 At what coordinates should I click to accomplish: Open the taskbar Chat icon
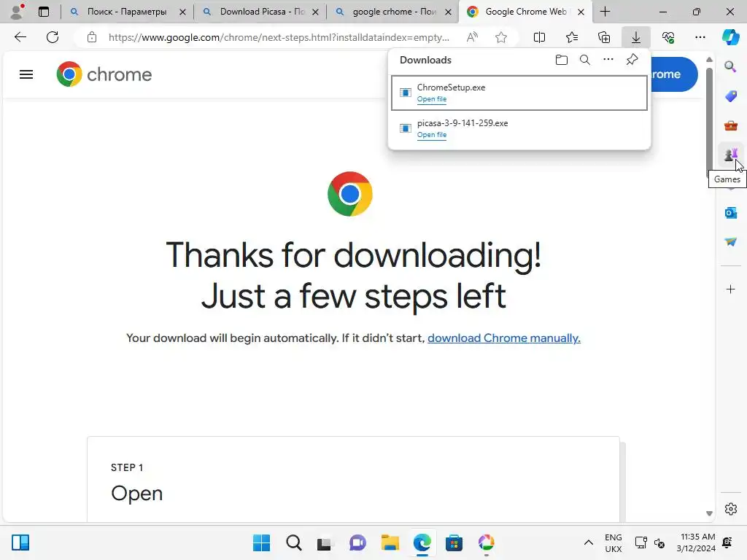tap(357, 542)
